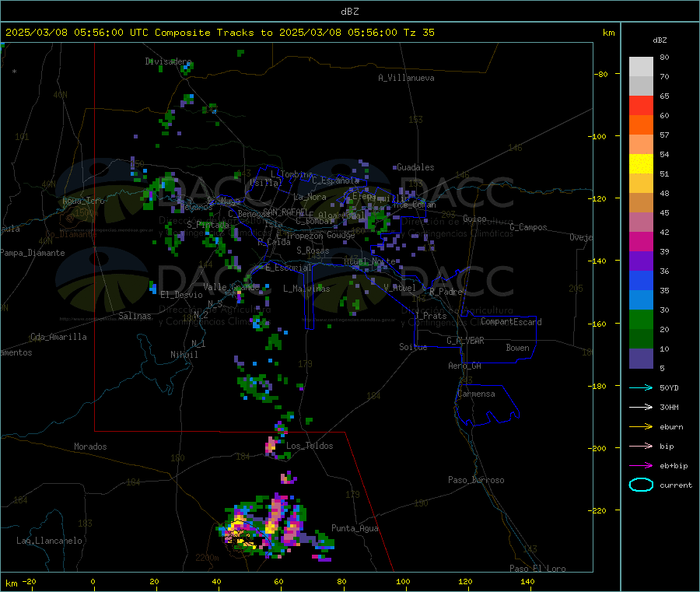Click the green echo cluster near Divisadero
Screen dimensions: 700x592
[x=186, y=68]
